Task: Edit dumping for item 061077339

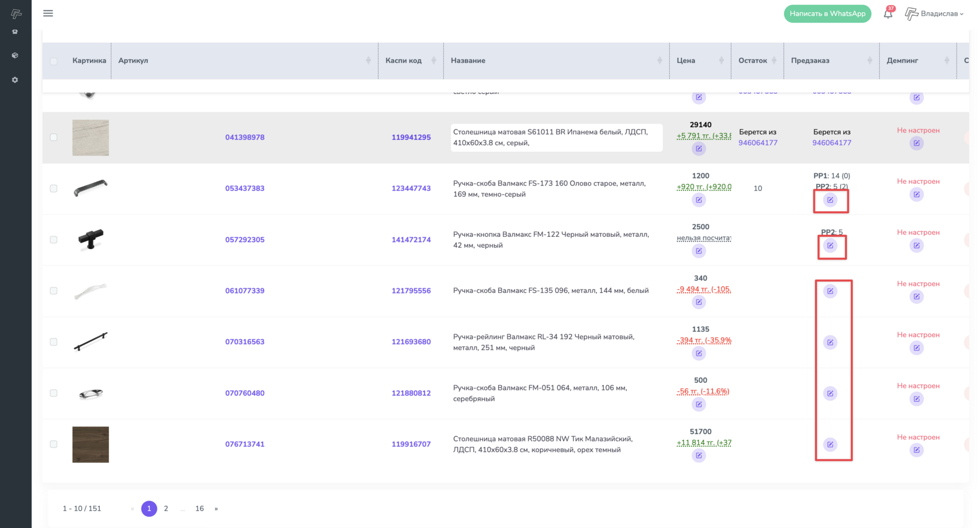Action: tap(916, 297)
